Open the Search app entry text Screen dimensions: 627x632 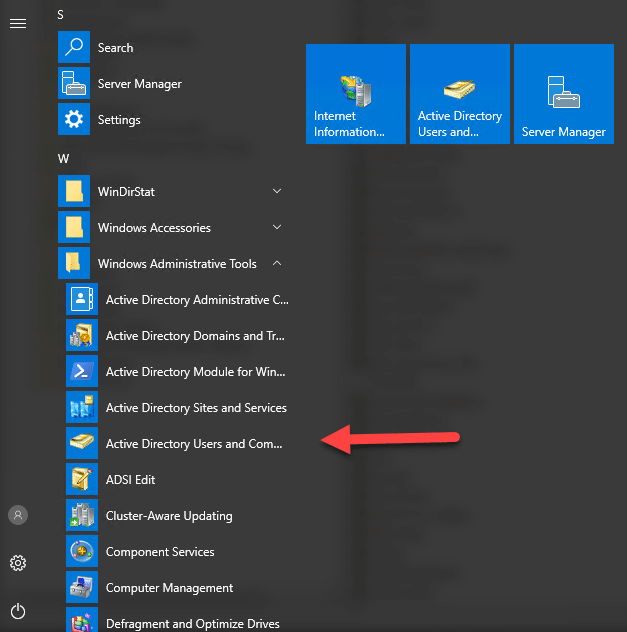[115, 48]
